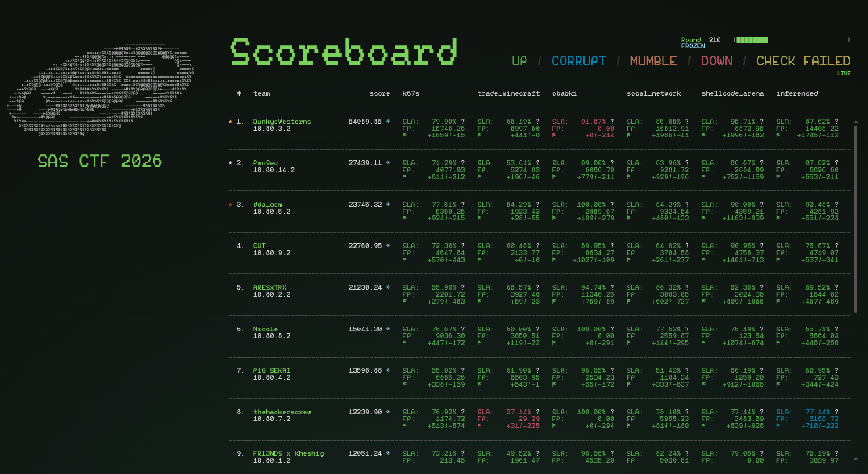Open the thehackerscrew team link

tap(282, 412)
